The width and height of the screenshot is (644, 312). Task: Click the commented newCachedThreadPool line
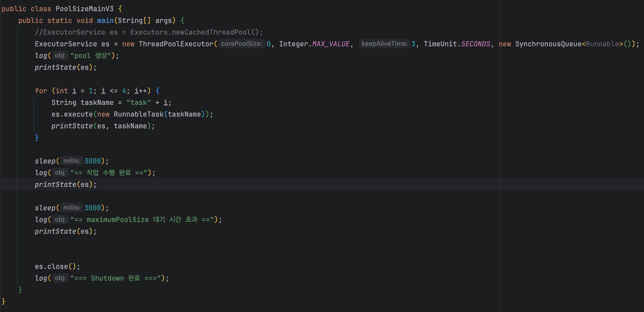coord(149,32)
